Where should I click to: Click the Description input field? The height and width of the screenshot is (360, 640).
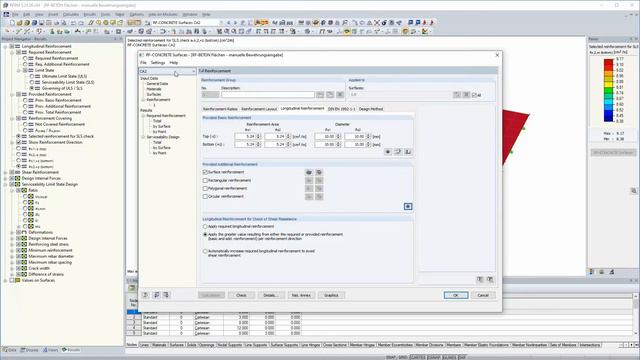(268, 95)
